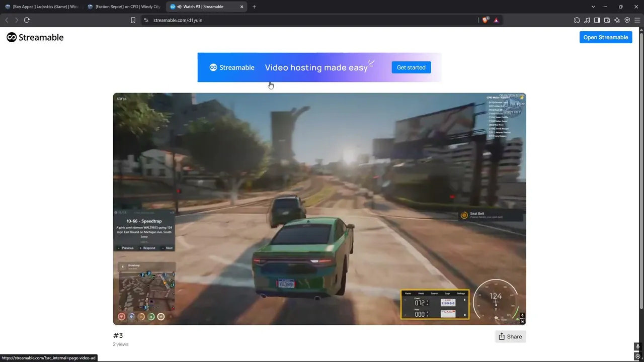Screen dimensions: 644x362
Task: Open site settings icon left of the URL
Action: coord(146,20)
